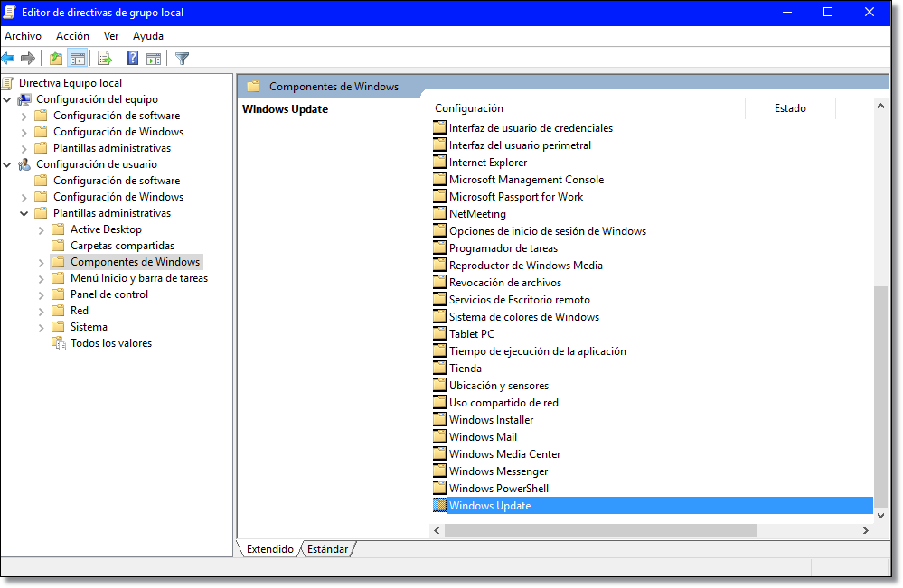
Task: Expand Menú Inicio y barra de tareas
Action: point(41,278)
